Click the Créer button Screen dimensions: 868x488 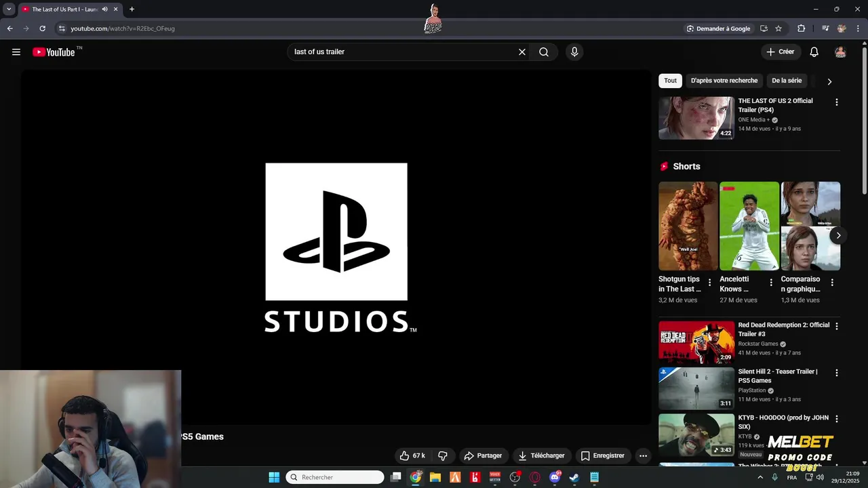point(781,52)
